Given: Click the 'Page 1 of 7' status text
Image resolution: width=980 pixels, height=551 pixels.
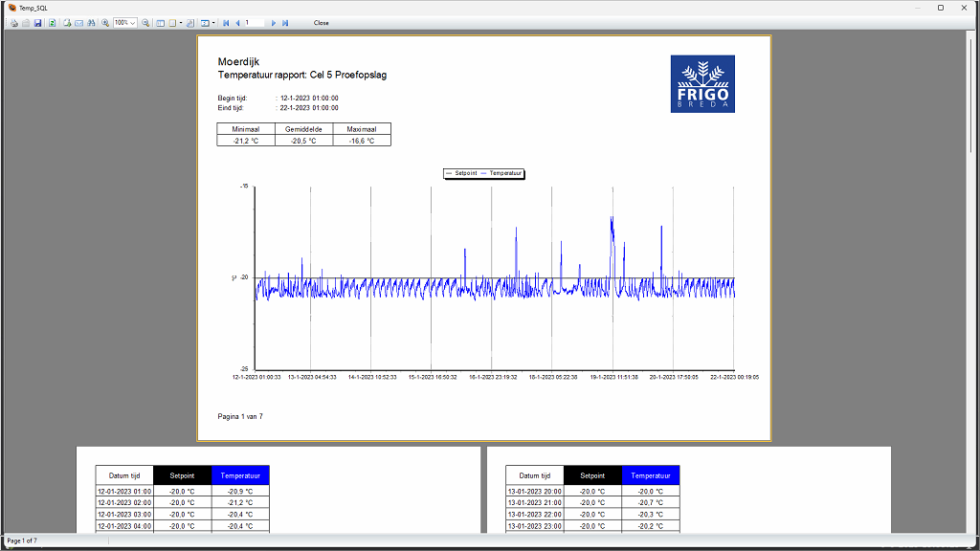Looking at the screenshot, I should tap(22, 541).
